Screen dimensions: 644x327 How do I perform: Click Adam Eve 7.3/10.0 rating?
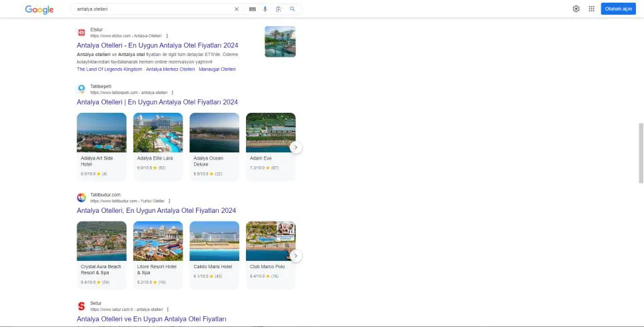pyautogui.click(x=264, y=168)
